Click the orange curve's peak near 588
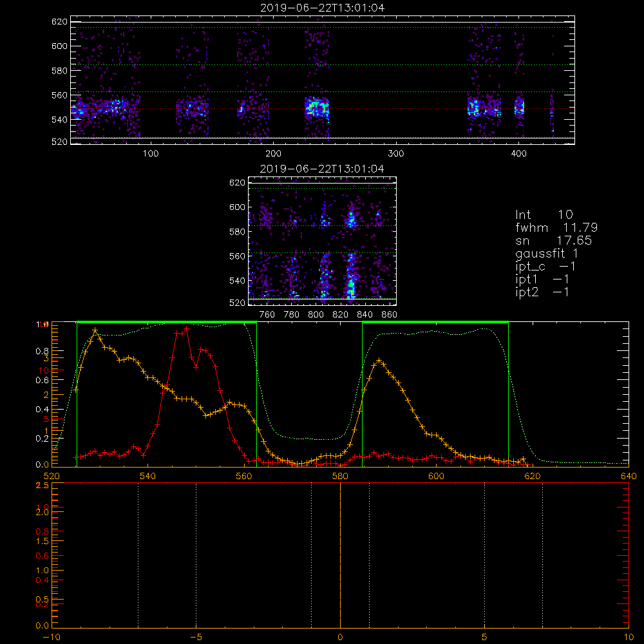Image resolution: width=644 pixels, height=644 pixels. 379,361
